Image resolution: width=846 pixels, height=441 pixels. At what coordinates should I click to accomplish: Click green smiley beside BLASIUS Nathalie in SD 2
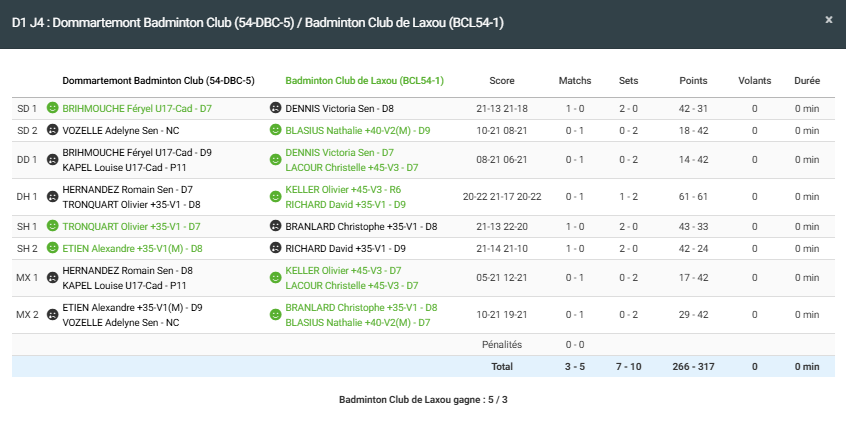pyautogui.click(x=275, y=130)
